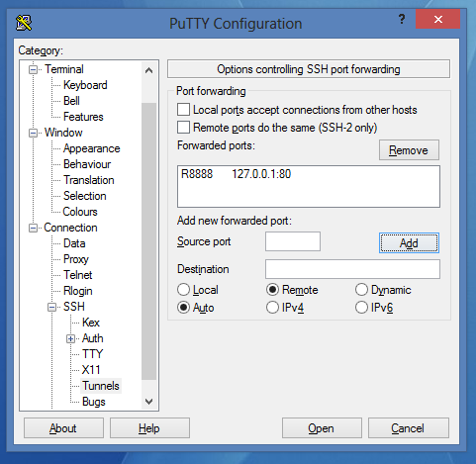Collapse the Terminal tree node
Screen dimensions: 476x464
33,69
